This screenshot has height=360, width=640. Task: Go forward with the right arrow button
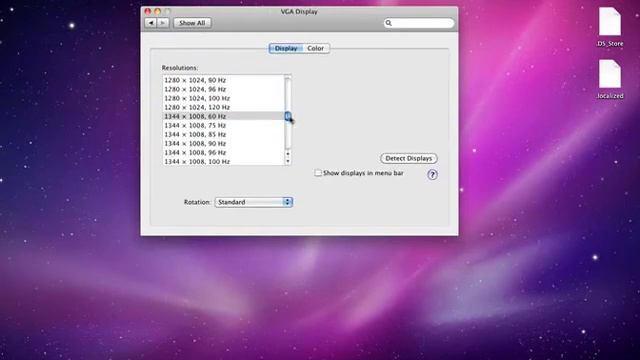(163, 23)
